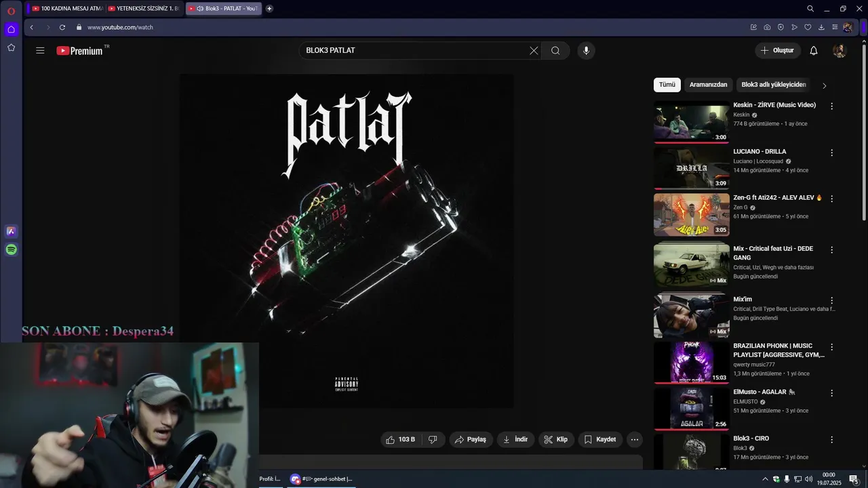Open options menu for DEDE GANG mix
This screenshot has width=868, height=488.
pos(831,250)
